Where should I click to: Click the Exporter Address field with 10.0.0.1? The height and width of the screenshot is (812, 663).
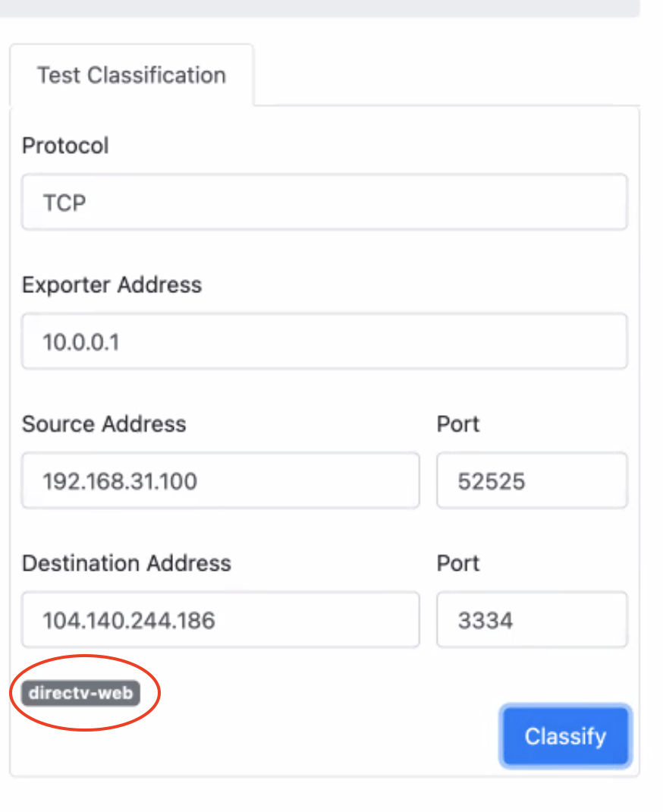tap(324, 341)
